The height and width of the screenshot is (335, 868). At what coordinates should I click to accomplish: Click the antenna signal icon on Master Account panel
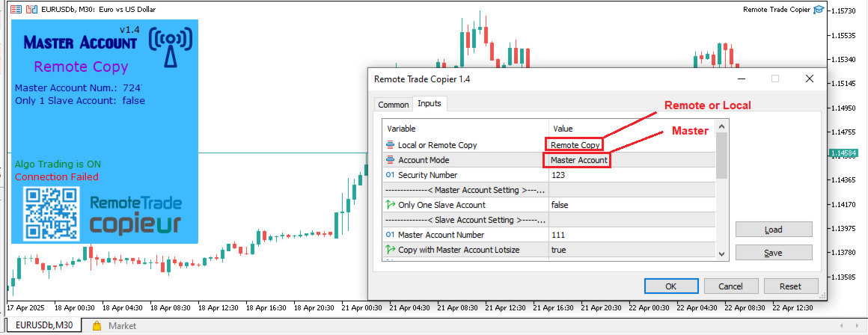tap(171, 48)
